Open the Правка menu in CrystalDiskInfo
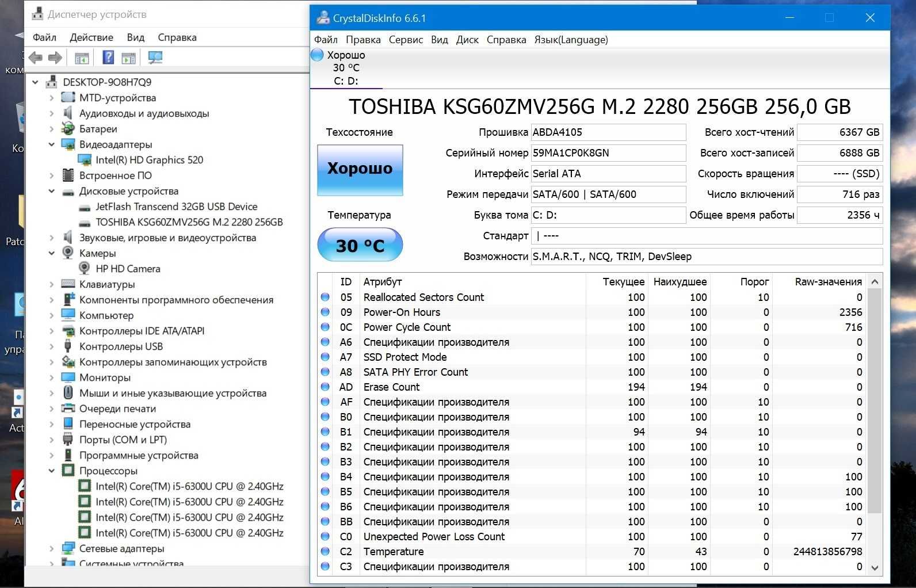This screenshot has width=916, height=588. click(363, 40)
